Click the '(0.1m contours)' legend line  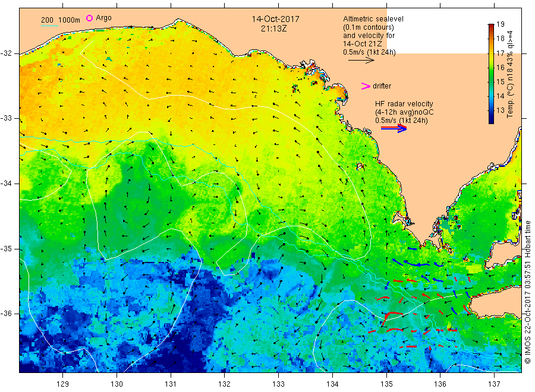369,27
